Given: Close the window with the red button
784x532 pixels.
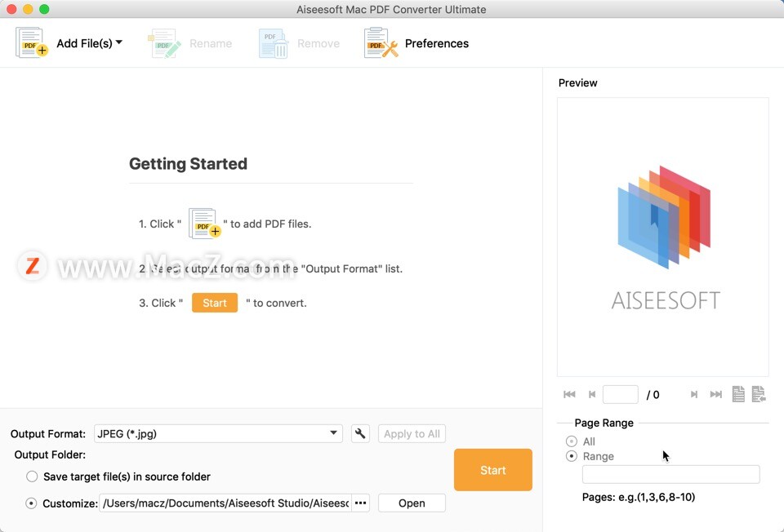Looking at the screenshot, I should (11, 9).
